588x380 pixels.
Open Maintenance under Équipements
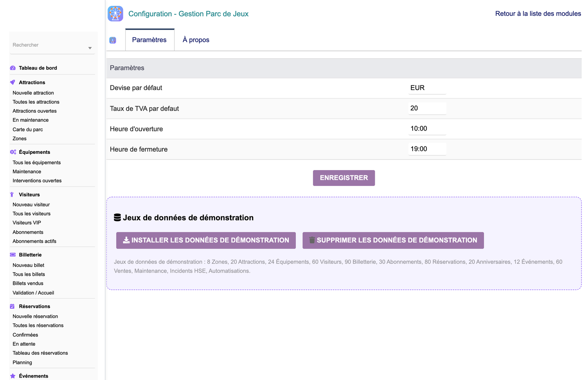(x=27, y=172)
